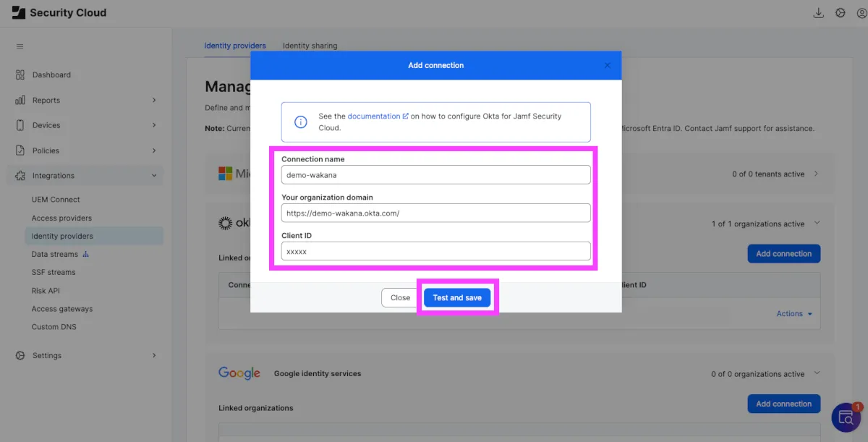This screenshot has width=868, height=442.
Task: Click the 'Google identity services' heading
Action: (318, 373)
